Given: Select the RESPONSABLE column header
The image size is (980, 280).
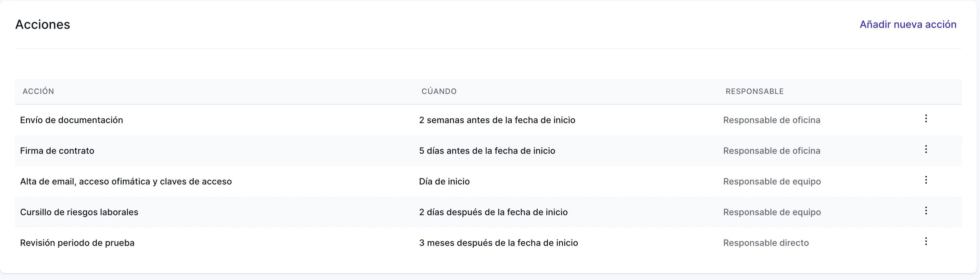Looking at the screenshot, I should pos(754,91).
